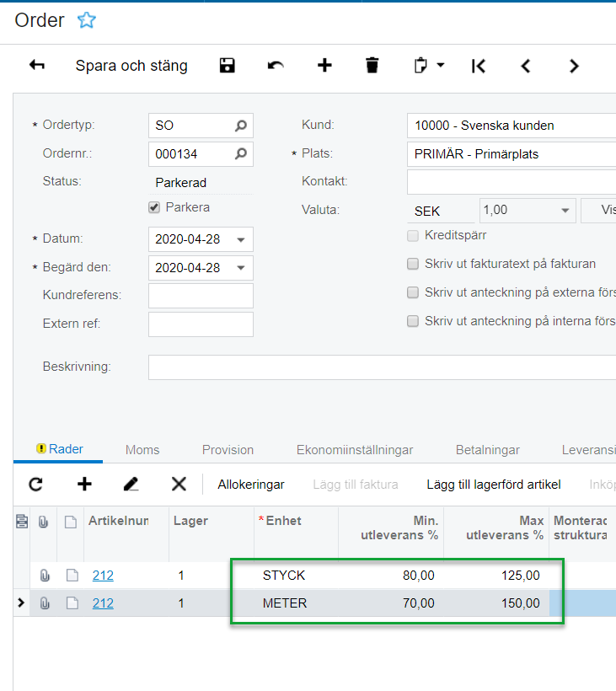Go to the first record

479,66
